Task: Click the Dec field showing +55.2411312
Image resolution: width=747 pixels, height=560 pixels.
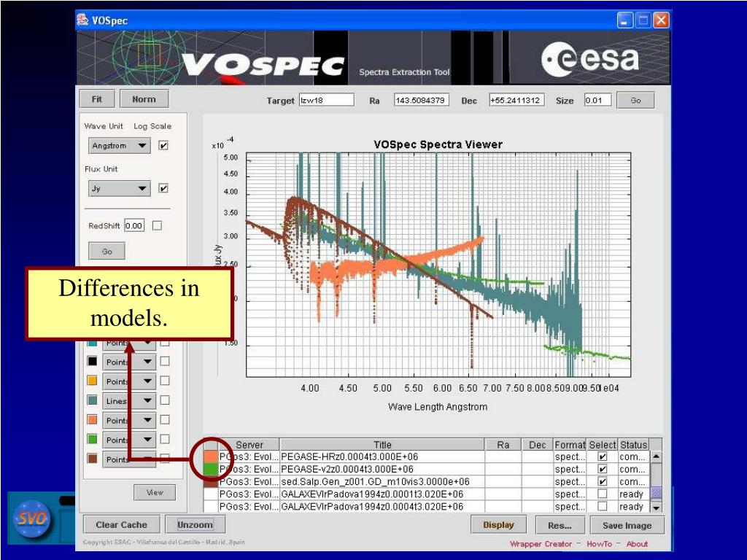Action: pyautogui.click(x=516, y=100)
